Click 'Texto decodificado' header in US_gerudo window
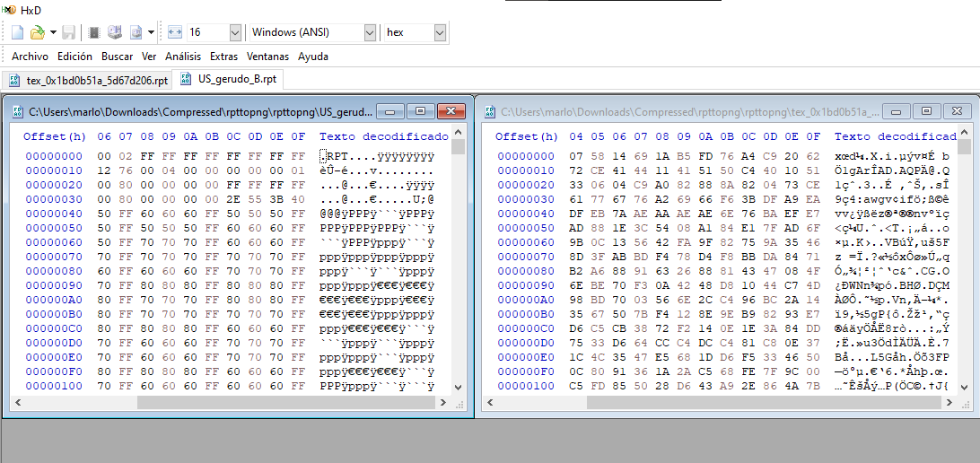 384,137
